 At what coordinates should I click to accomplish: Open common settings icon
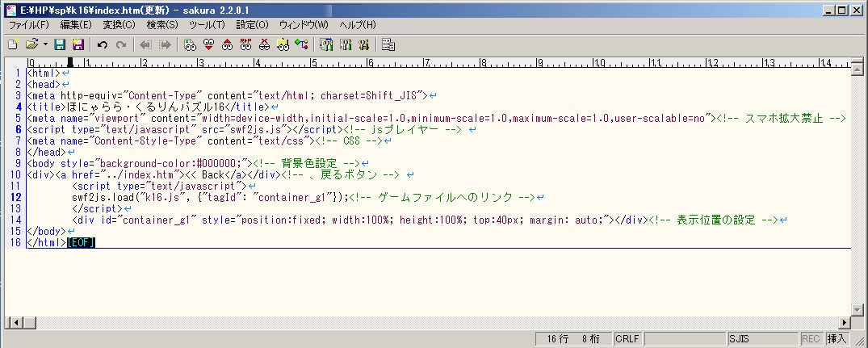coord(363,45)
